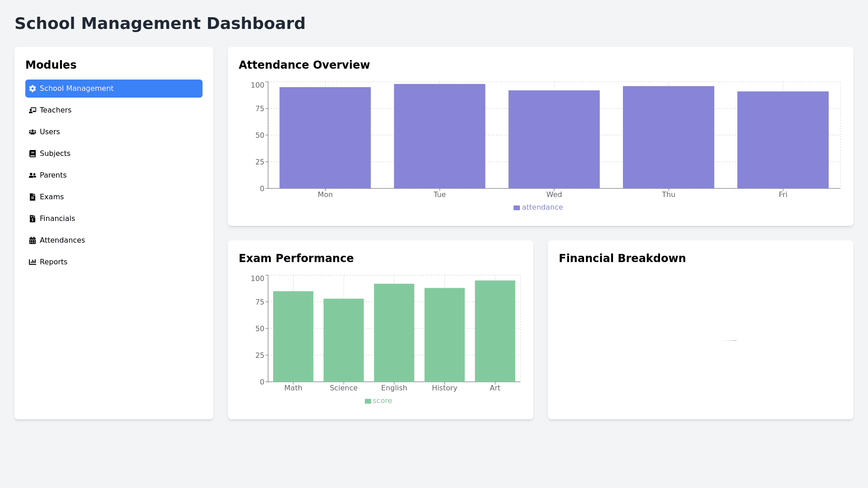This screenshot has height=488, width=868.
Task: Toggle the score legend item
Action: (382, 401)
